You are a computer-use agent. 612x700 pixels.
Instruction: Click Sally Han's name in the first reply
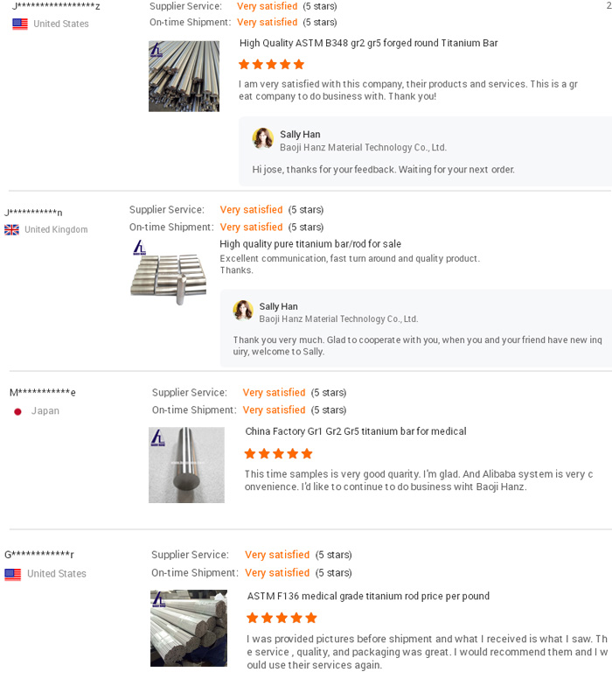[300, 135]
